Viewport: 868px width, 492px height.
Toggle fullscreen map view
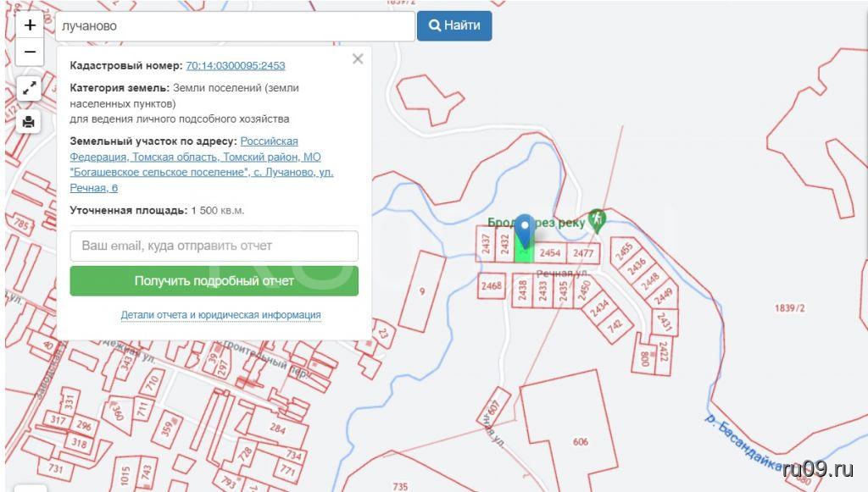[30, 88]
